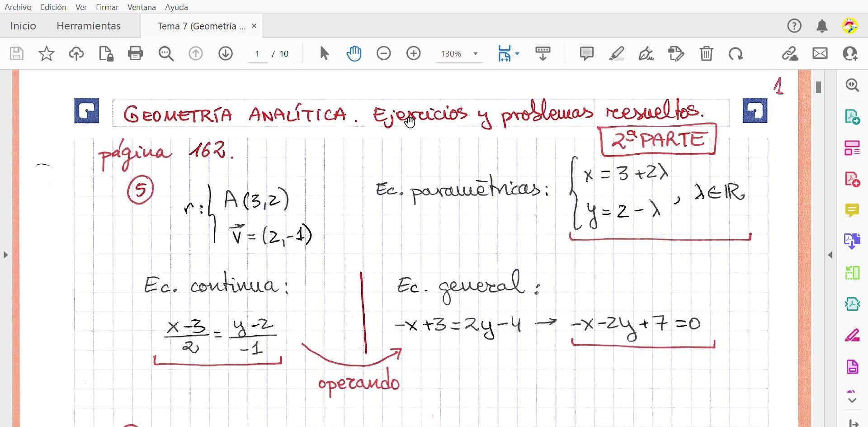Open the help question mark
Viewport: 868px width, 427px height.
click(x=794, y=26)
